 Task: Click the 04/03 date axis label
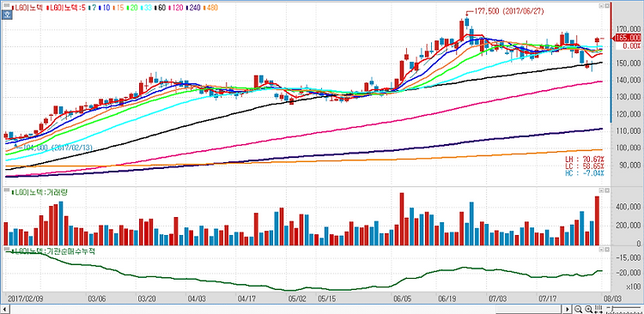197,298
